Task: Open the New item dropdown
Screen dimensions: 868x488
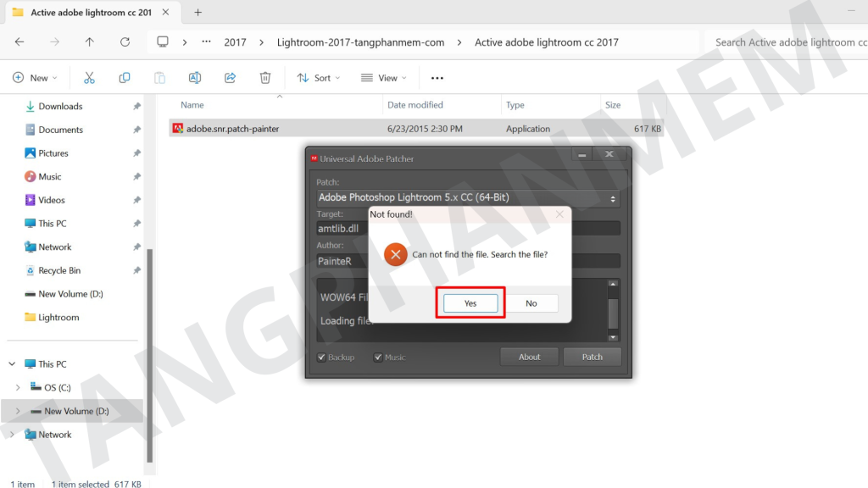Action: pyautogui.click(x=36, y=78)
